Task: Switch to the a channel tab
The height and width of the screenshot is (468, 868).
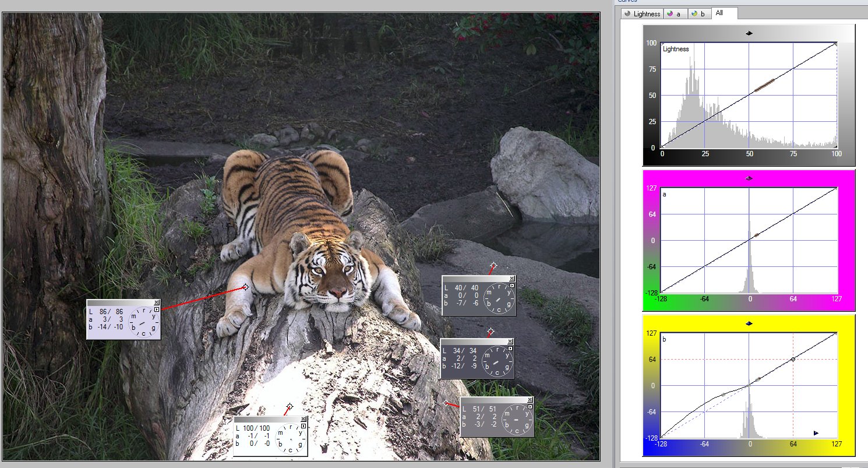Action: tap(675, 13)
